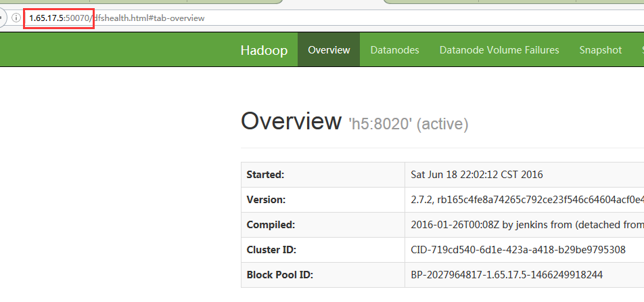644x302 pixels.
Task: Click the Compiled: label cell
Action: [x=323, y=225]
